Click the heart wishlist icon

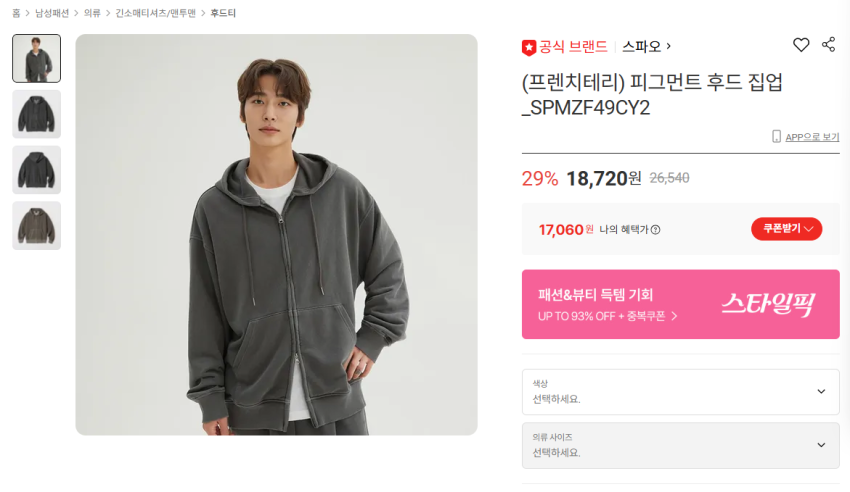click(801, 45)
